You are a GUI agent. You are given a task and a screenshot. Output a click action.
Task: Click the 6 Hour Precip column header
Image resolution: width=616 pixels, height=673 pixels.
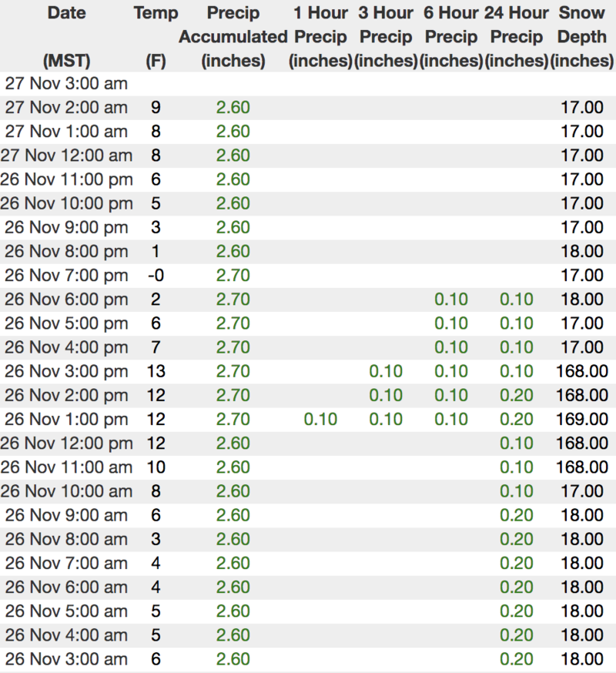451,37
